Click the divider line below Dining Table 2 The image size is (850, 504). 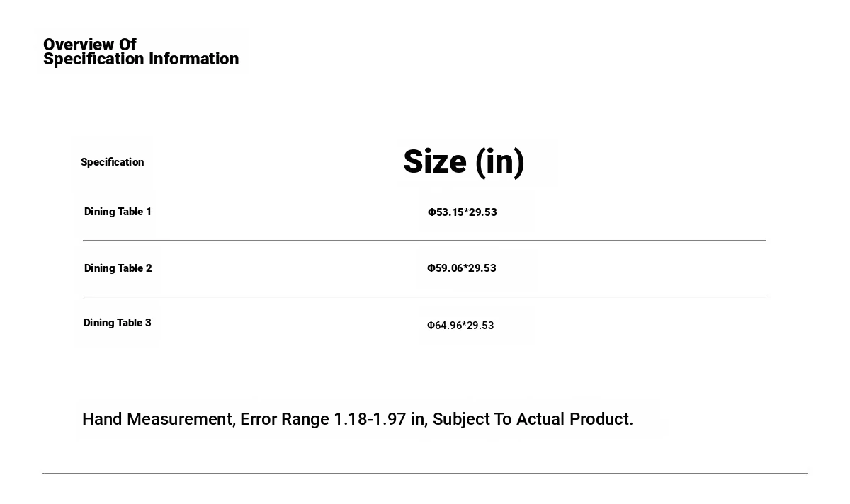[x=424, y=297]
